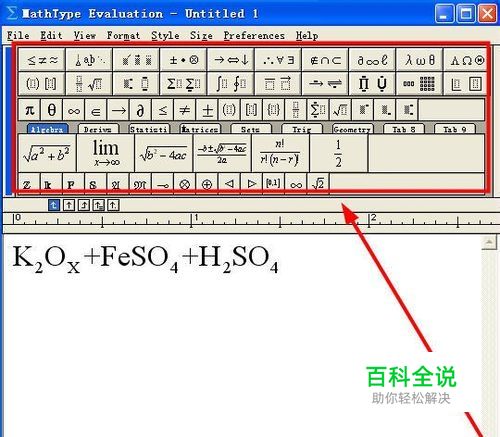
Task: Insert the right arrow symbol
Action: click(118, 110)
